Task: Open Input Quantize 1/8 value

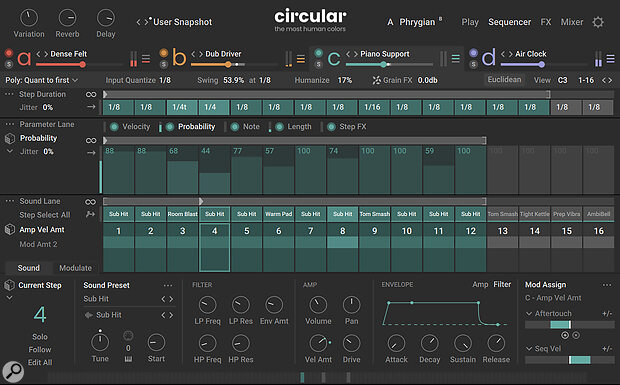Action: pyautogui.click(x=165, y=80)
